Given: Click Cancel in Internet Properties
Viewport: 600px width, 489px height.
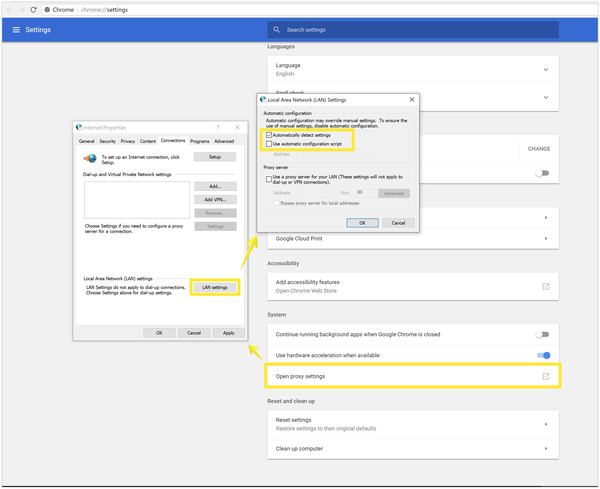Looking at the screenshot, I should click(194, 333).
